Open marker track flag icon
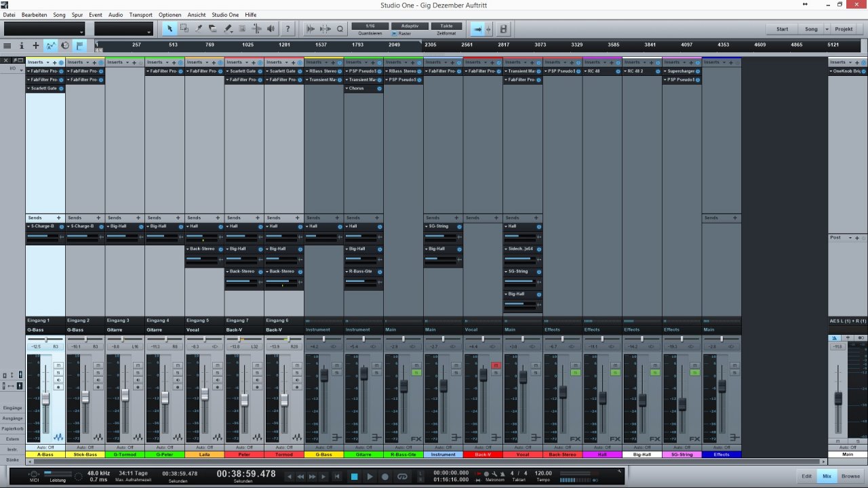Viewport: 868px width, 488px height. pyautogui.click(x=80, y=45)
